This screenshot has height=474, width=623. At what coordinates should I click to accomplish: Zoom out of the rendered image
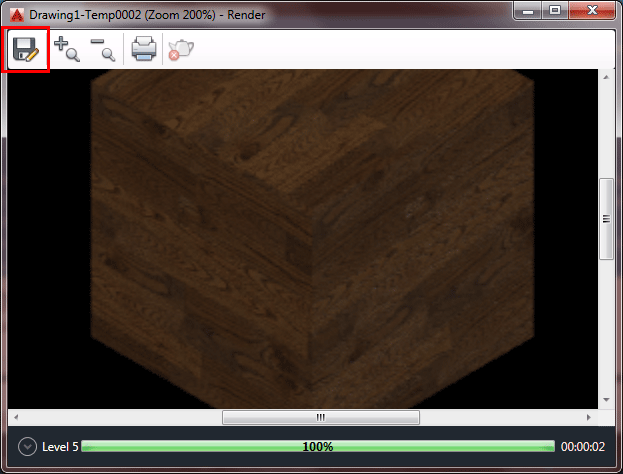pyautogui.click(x=103, y=49)
